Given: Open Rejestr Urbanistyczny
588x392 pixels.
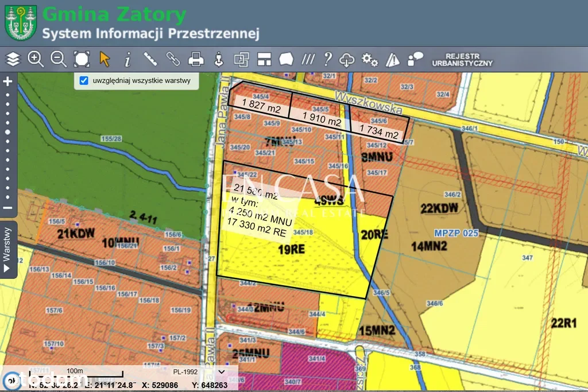Looking at the screenshot, I should [x=462, y=59].
